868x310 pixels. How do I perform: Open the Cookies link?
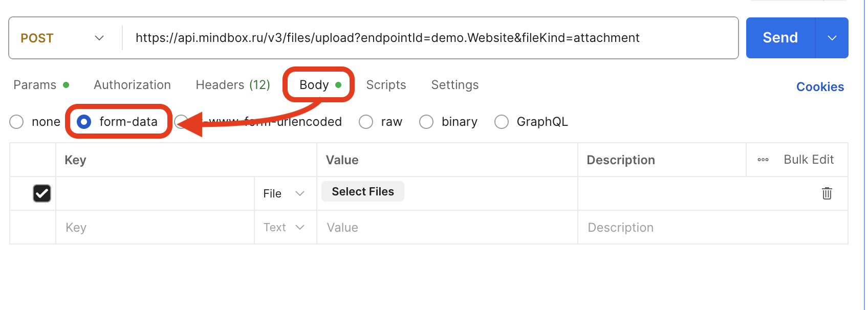pos(820,87)
